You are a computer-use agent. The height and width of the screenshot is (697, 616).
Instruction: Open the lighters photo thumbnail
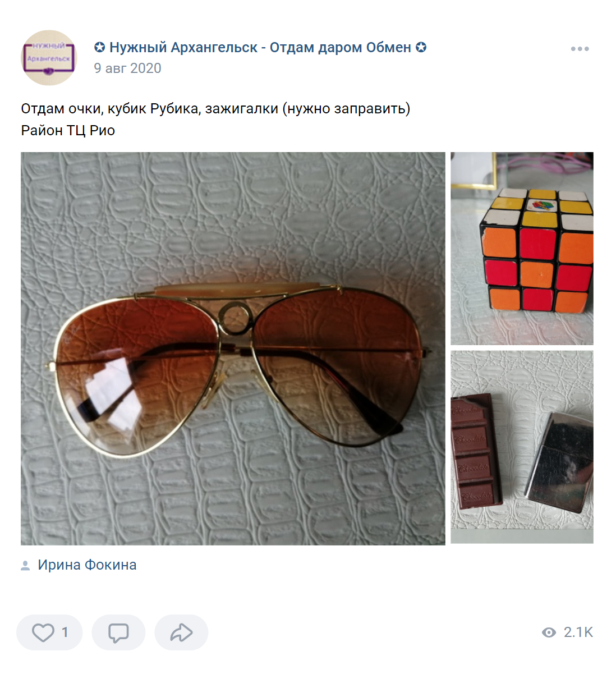[522, 447]
